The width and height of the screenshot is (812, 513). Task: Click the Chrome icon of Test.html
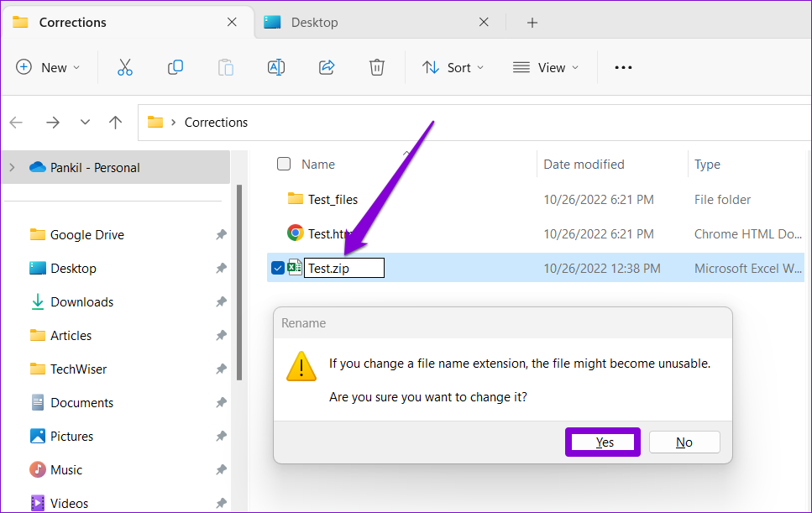coord(296,233)
